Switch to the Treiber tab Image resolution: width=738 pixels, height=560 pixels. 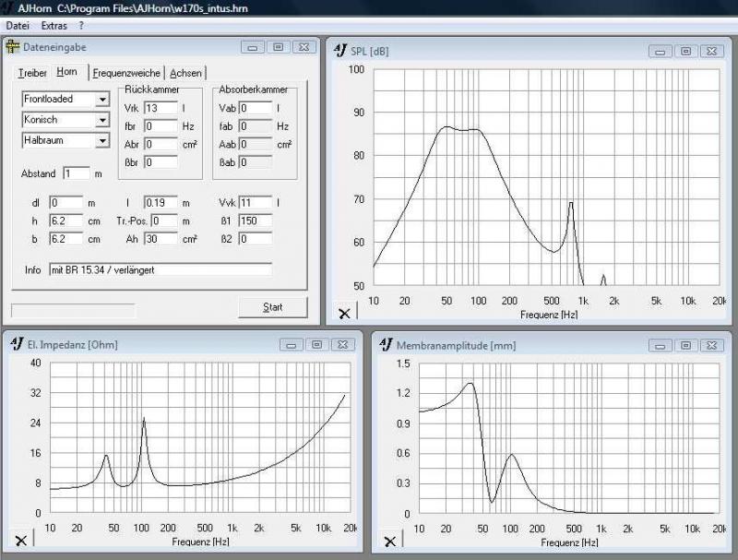tap(32, 73)
